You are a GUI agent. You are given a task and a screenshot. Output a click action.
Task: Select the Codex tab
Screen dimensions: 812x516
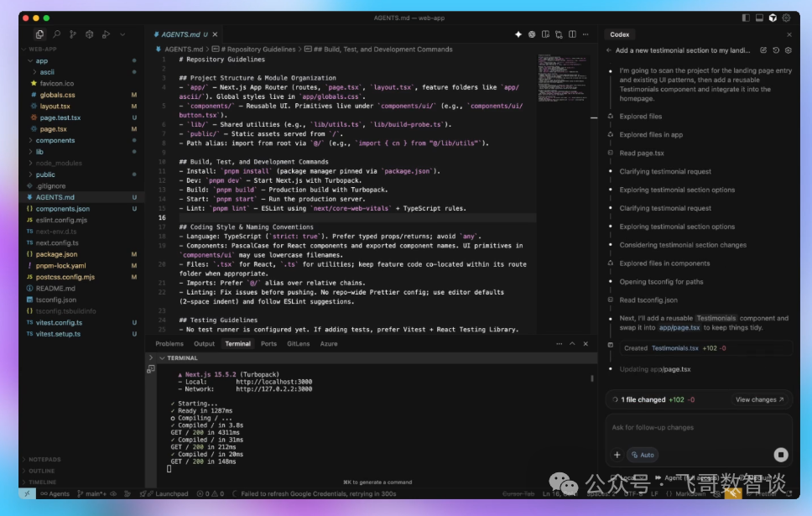pos(619,34)
